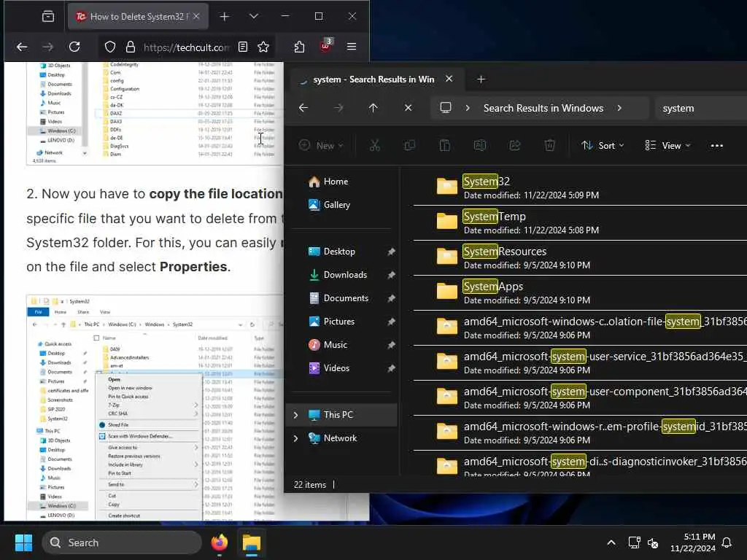Open Windows Start menu
This screenshot has height=560, width=747.
click(x=23, y=542)
